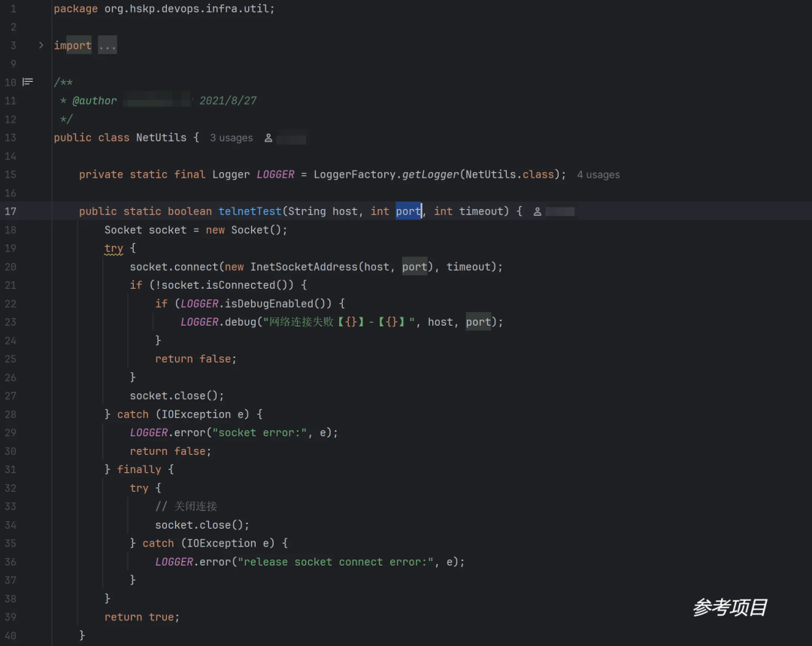The width and height of the screenshot is (812, 646).
Task: Click the "release socket connect error:" string
Action: [x=335, y=562]
